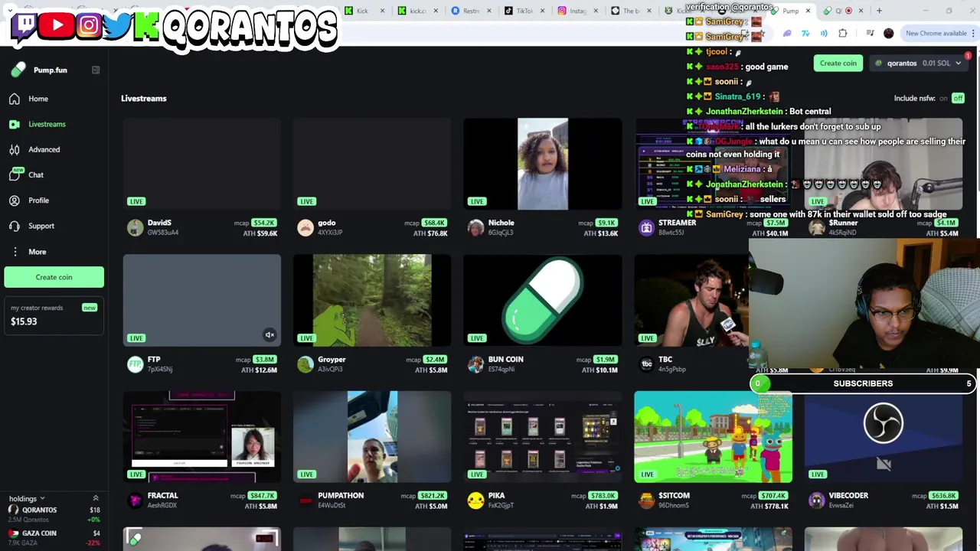Click PUMPATHON coin name text
This screenshot has width=980, height=551.
(x=341, y=496)
